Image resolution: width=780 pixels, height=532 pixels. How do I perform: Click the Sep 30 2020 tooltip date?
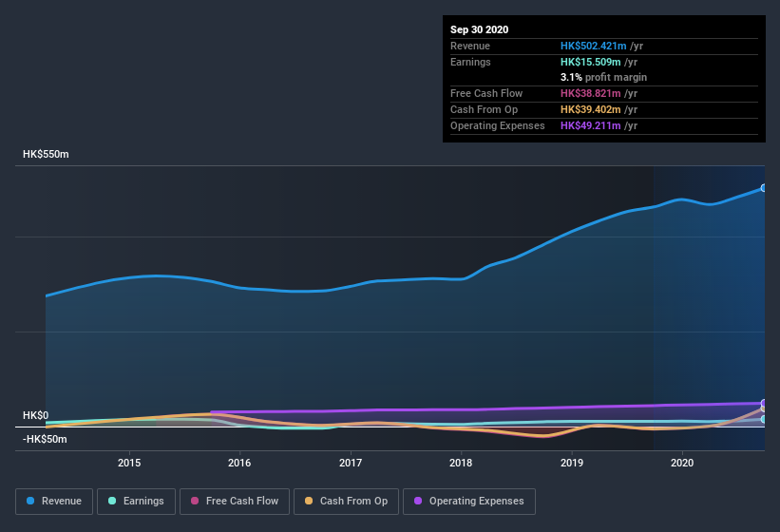(x=480, y=29)
